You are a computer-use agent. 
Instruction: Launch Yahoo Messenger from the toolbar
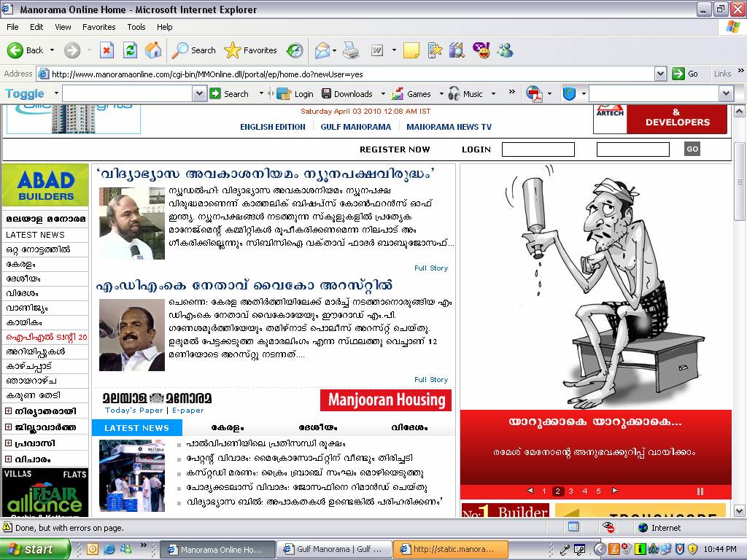(481, 50)
